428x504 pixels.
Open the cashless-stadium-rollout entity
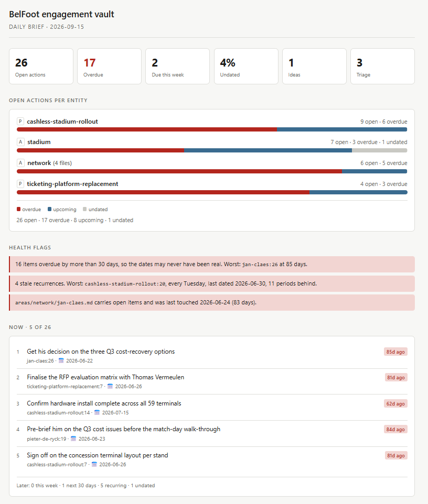click(x=62, y=122)
